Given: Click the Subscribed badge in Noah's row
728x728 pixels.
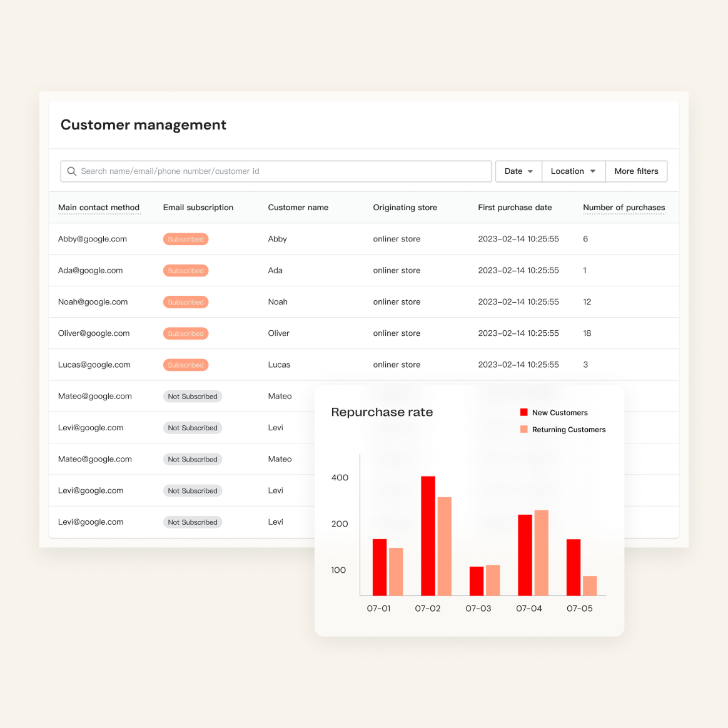Looking at the screenshot, I should pyautogui.click(x=186, y=302).
